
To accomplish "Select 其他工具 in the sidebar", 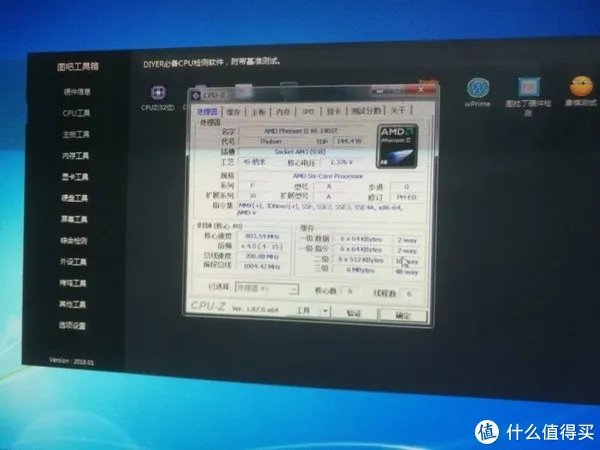I will 72,304.
